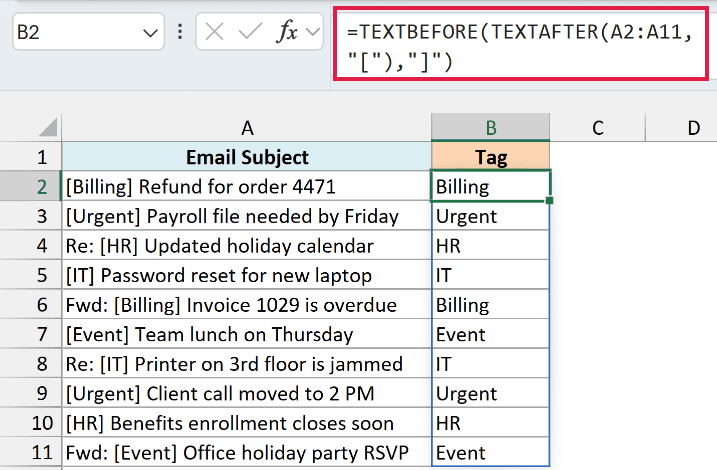Select cell '[Urgent] Client call moved to 2 PM'
This screenshot has height=470, width=717.
246,393
